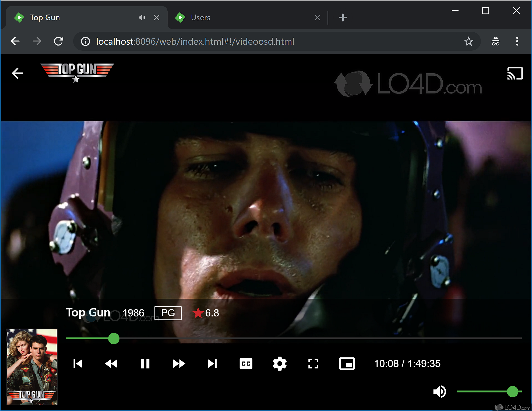Click the Cast to device icon
Viewport: 532px width, 411px height.
(515, 74)
